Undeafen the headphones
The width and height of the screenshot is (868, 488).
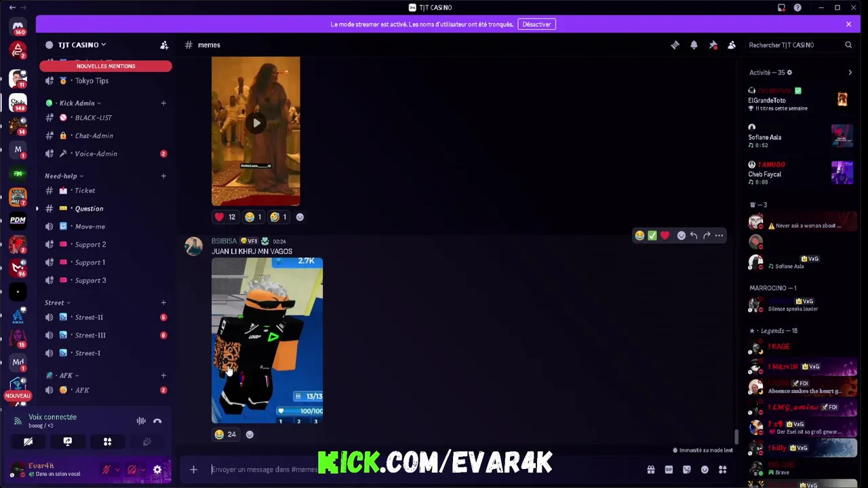coord(132,470)
